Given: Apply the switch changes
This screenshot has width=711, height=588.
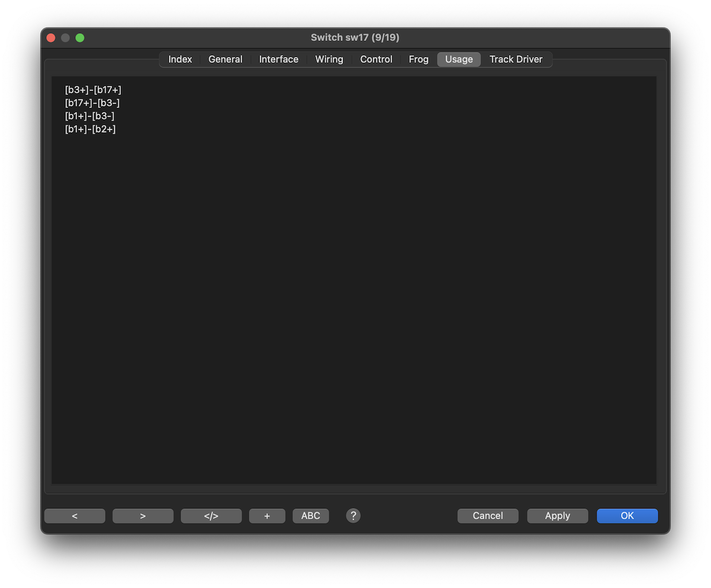Looking at the screenshot, I should [x=557, y=516].
